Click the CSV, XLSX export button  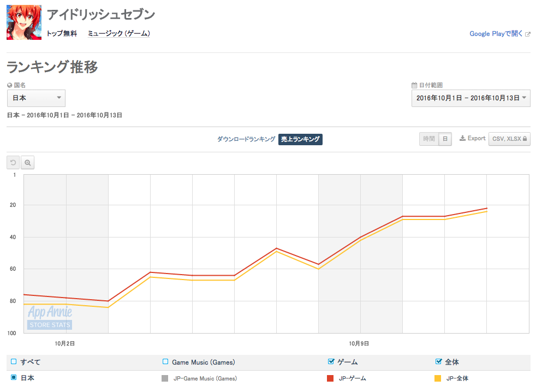tap(509, 139)
